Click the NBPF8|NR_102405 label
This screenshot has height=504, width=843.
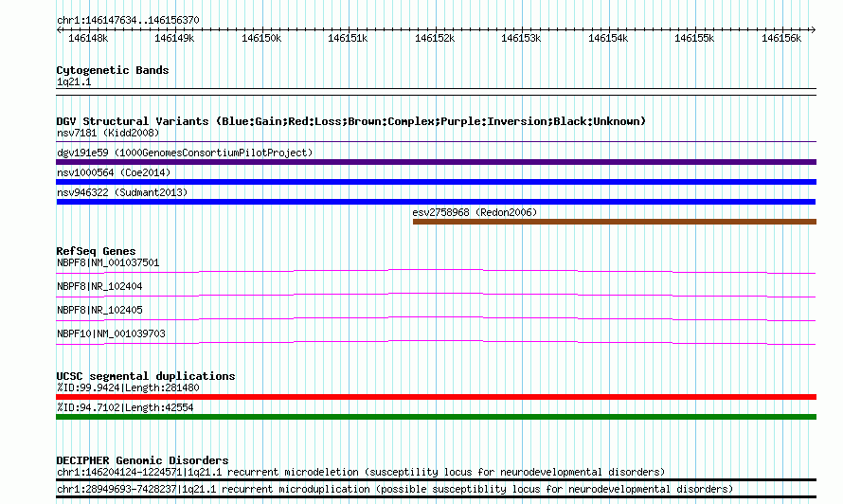(99, 310)
